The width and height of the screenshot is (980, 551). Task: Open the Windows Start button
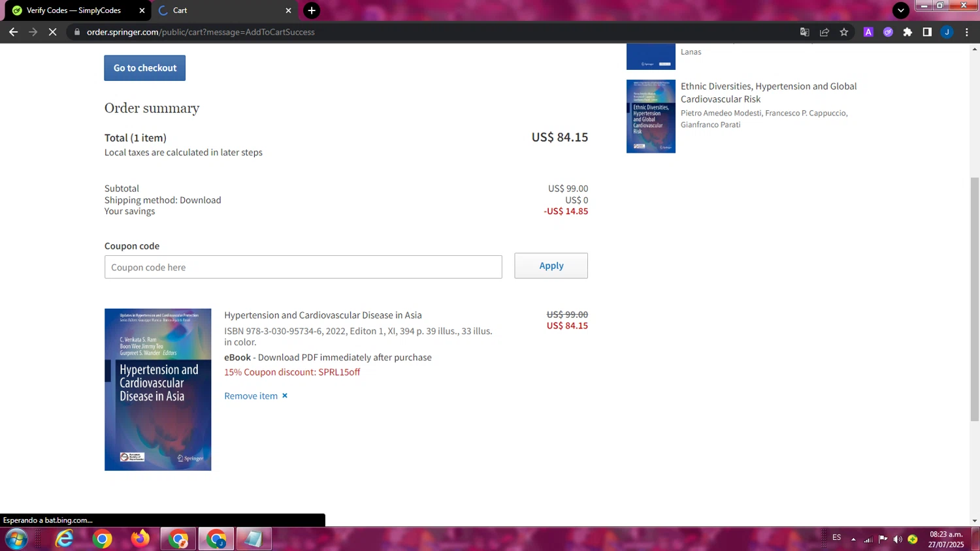(16, 539)
